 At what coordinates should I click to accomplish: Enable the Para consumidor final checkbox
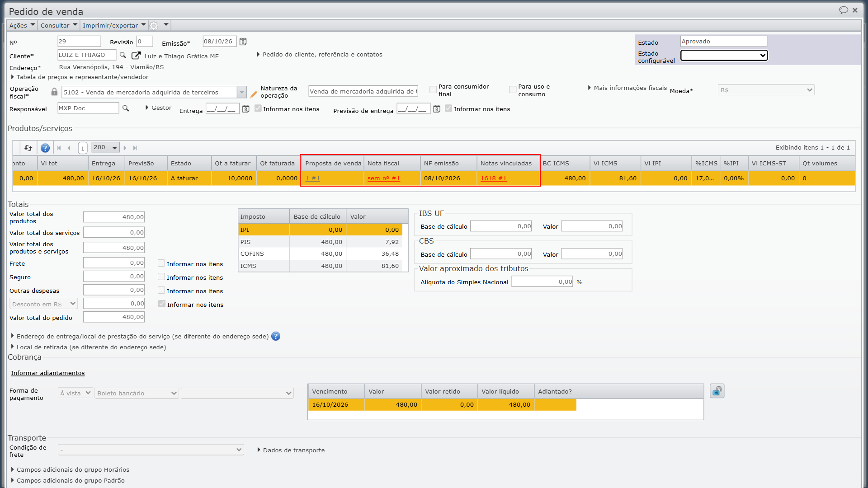pyautogui.click(x=433, y=90)
